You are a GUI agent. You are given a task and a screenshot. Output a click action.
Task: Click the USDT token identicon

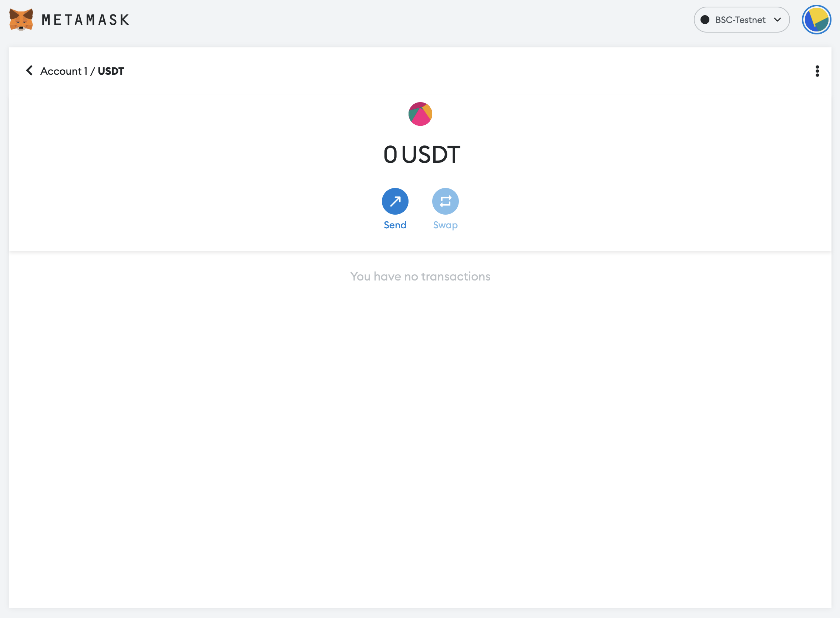tap(420, 114)
